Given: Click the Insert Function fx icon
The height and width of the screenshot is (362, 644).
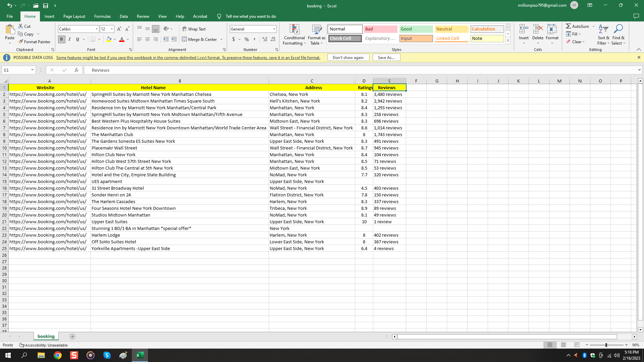Looking at the screenshot, I should click(x=76, y=70).
